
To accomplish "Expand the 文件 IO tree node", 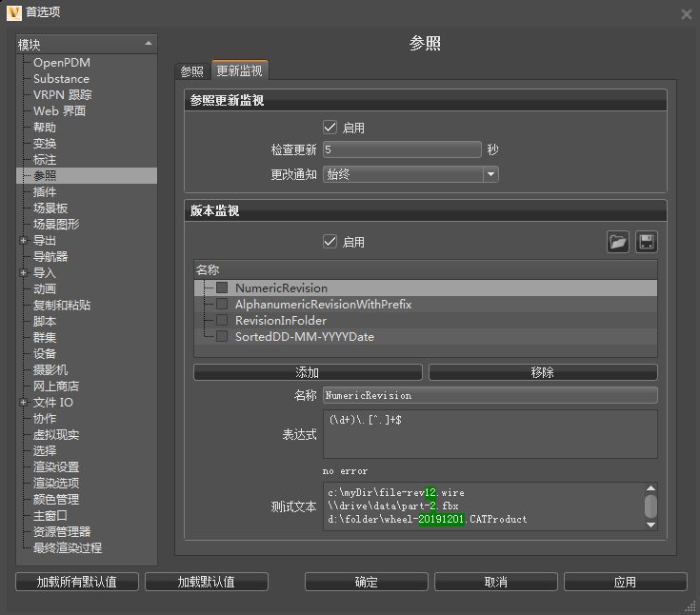I will pyautogui.click(x=23, y=402).
